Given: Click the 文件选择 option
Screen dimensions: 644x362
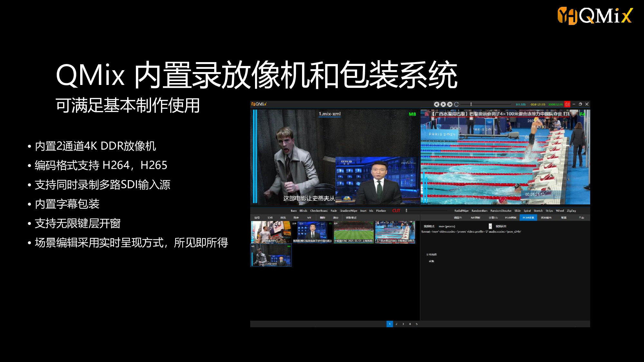Looking at the screenshot, I should (x=431, y=255).
